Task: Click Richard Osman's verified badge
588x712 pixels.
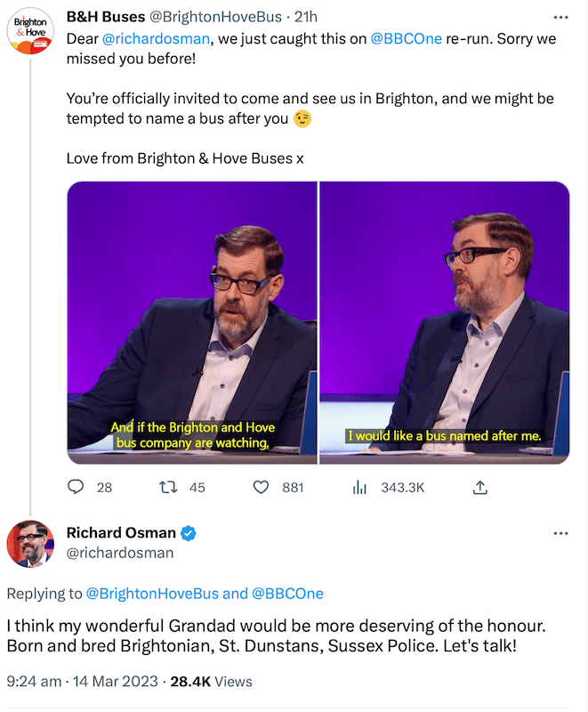Action: click(189, 533)
